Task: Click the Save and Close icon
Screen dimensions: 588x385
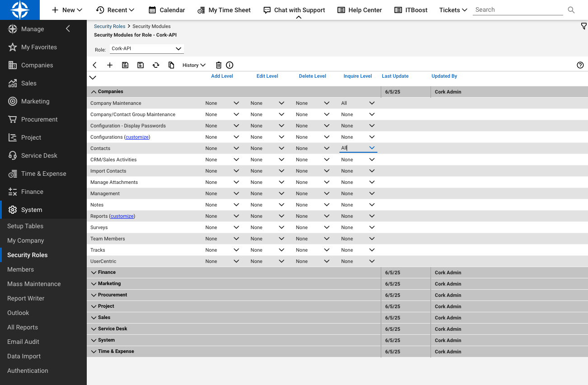Action: point(141,65)
